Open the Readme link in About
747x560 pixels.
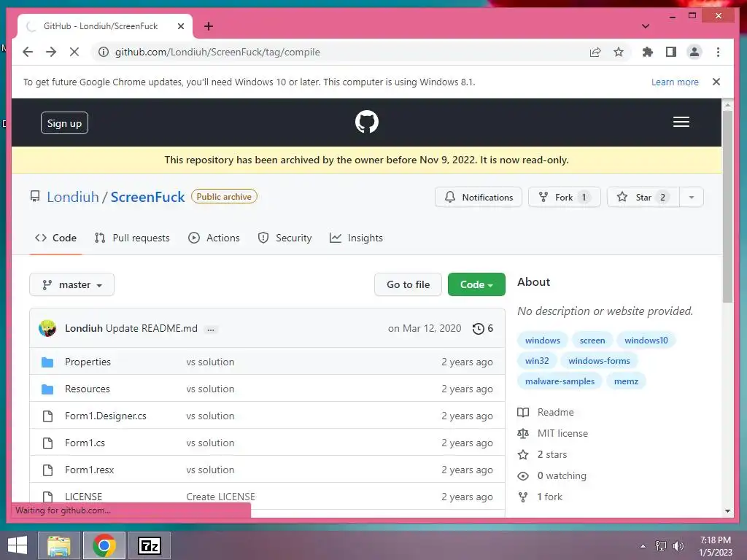pyautogui.click(x=546, y=413)
